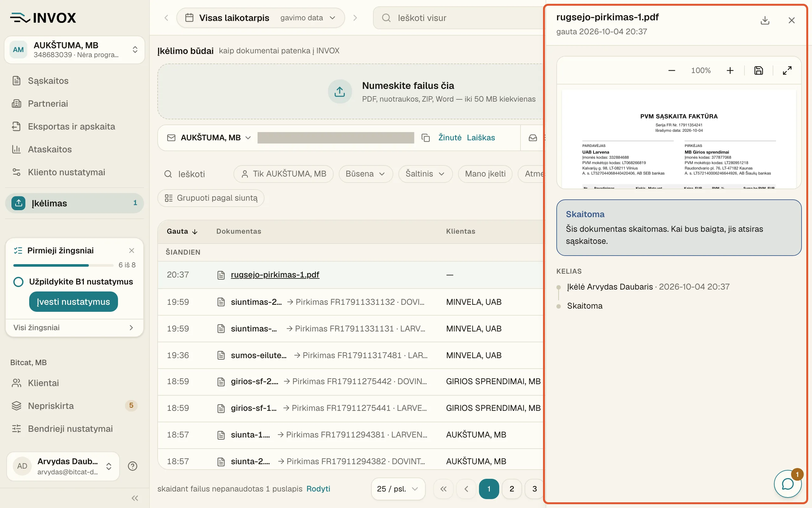Open the Arvydas Daub... user account menu

[63, 466]
